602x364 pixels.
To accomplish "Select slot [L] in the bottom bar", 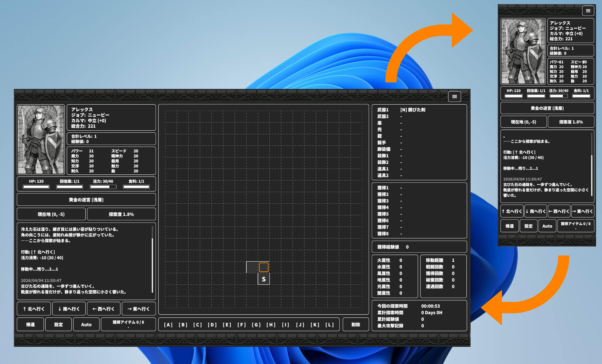I will coord(329,324).
